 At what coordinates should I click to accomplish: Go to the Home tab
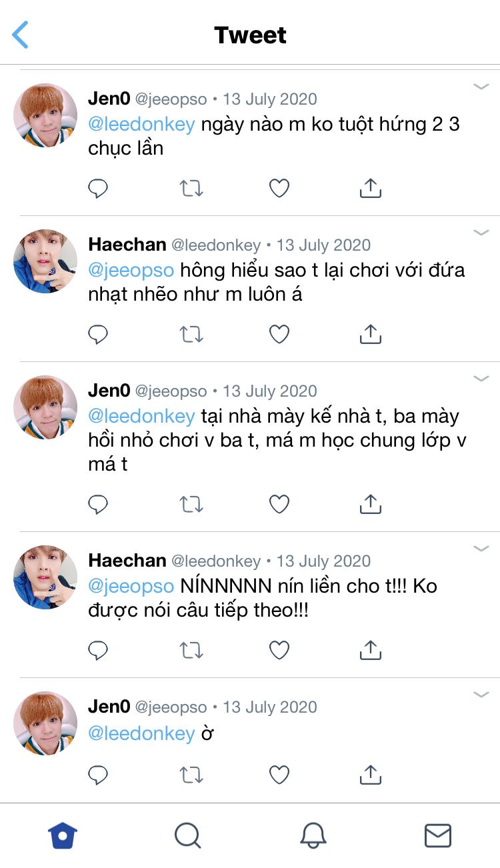63,835
